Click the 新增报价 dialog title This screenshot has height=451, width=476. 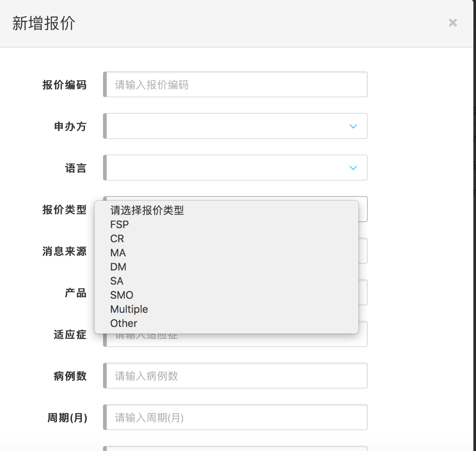(x=44, y=23)
